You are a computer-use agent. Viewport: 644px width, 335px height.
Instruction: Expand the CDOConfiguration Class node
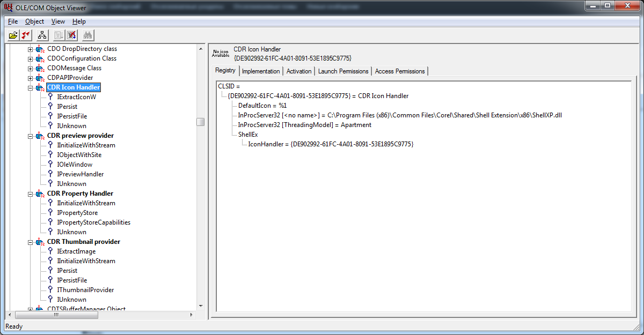click(x=31, y=58)
